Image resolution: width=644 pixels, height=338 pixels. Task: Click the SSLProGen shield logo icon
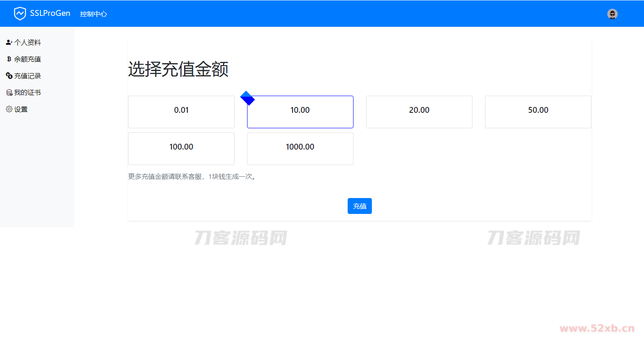coord(20,14)
